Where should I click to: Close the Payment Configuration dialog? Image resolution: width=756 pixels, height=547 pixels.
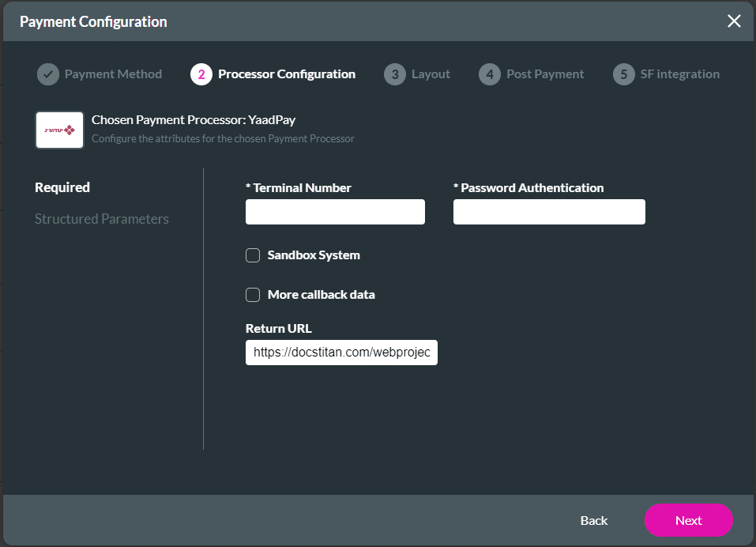[734, 21]
